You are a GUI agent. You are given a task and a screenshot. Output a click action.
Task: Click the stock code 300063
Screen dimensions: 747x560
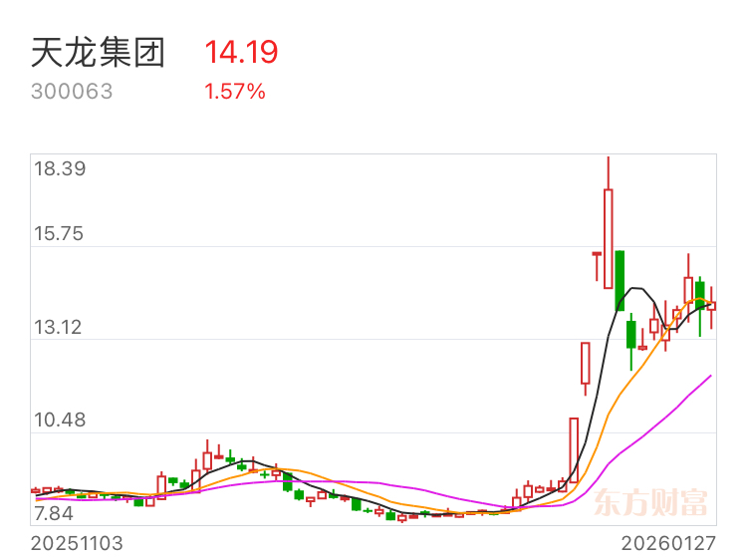(72, 91)
